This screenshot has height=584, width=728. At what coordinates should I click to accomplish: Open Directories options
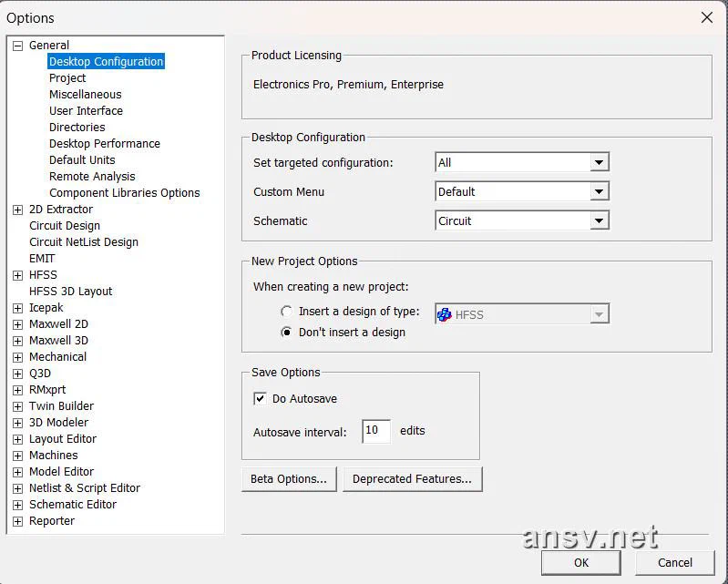coord(77,128)
